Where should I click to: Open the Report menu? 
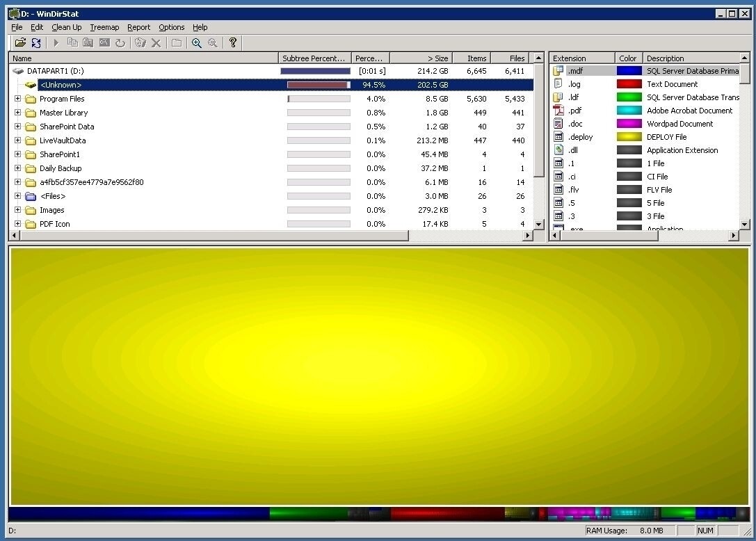[x=138, y=27]
